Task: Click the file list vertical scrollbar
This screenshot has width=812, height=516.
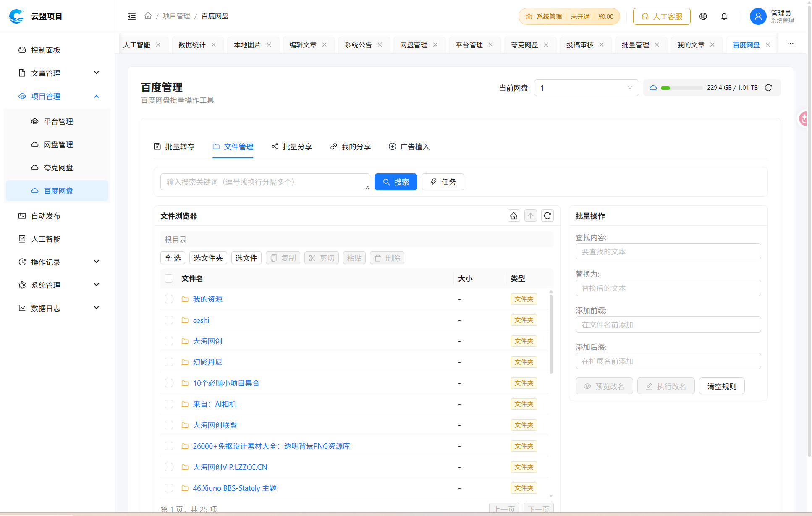Action: [551, 334]
